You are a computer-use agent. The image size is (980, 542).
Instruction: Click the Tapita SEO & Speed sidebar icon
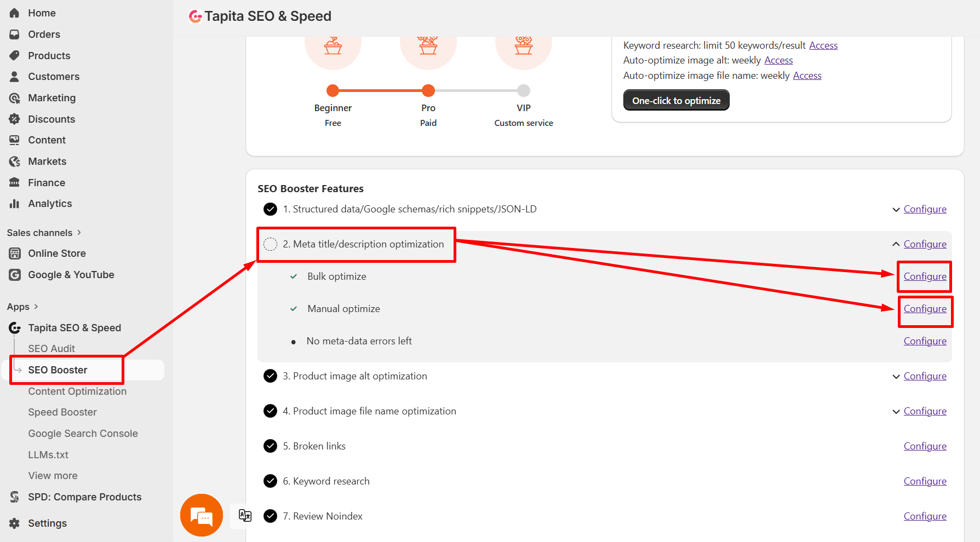[15, 328]
